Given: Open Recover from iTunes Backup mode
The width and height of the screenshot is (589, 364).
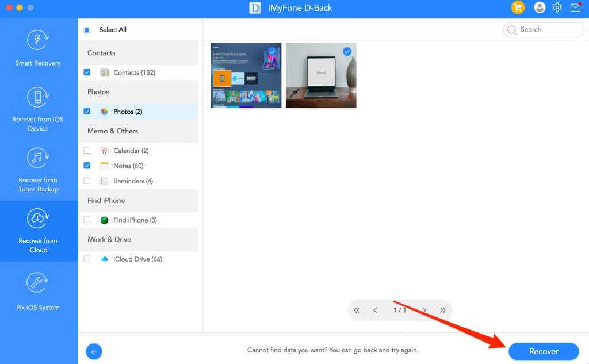Looking at the screenshot, I should click(38, 169).
